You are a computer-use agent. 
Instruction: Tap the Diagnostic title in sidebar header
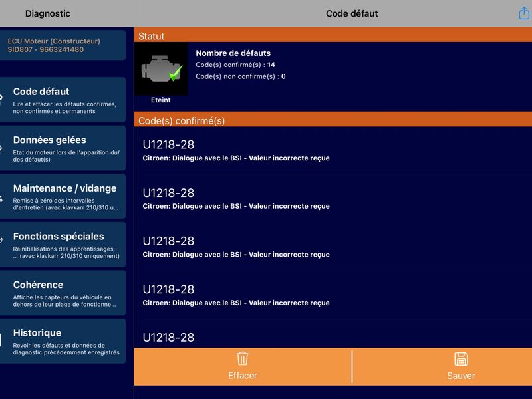tap(48, 13)
